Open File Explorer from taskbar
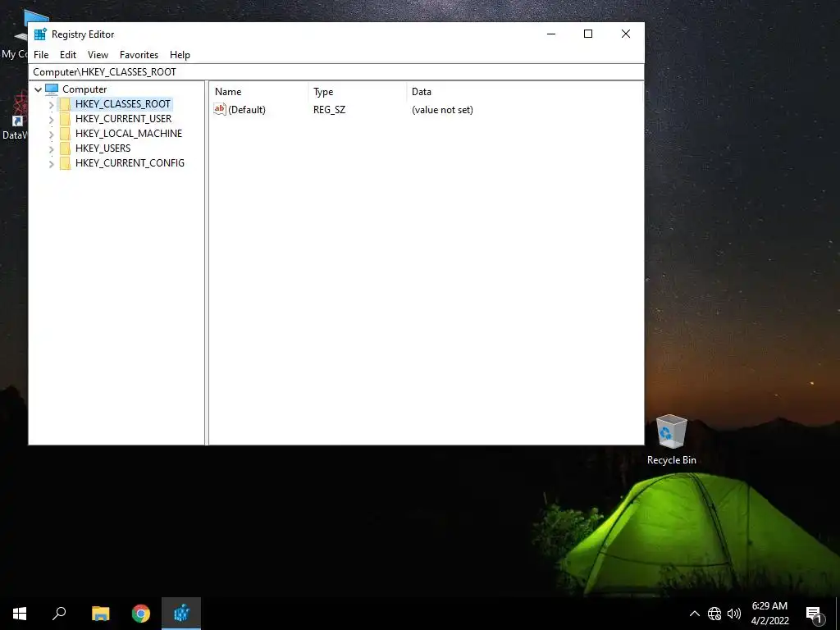Screen dimensions: 840x630 [x=101, y=614]
